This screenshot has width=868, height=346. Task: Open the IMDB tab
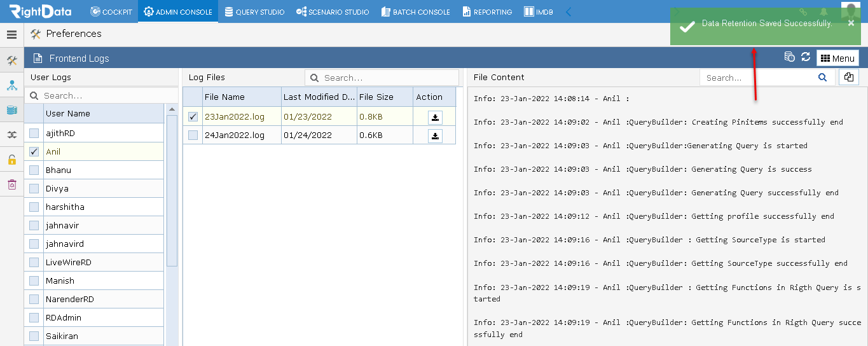pyautogui.click(x=539, y=11)
